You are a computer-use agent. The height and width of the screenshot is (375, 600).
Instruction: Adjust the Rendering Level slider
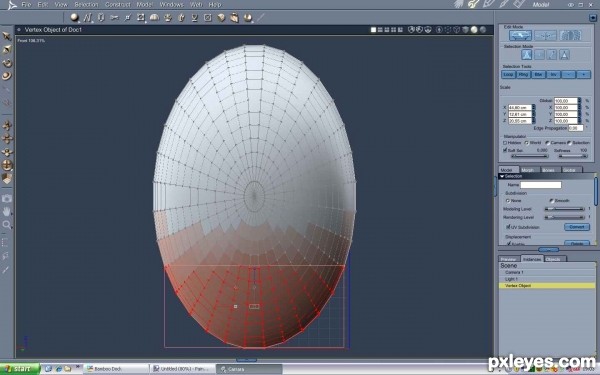point(564,217)
